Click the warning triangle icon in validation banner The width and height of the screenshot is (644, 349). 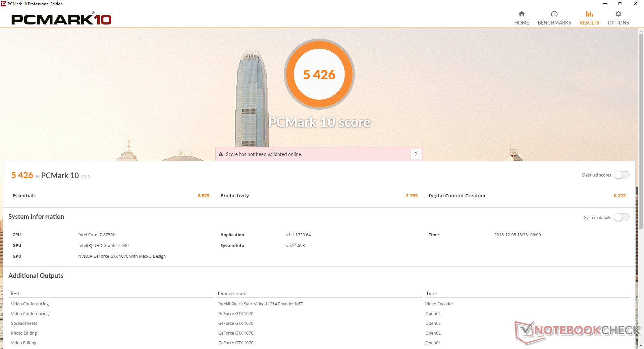pyautogui.click(x=221, y=154)
